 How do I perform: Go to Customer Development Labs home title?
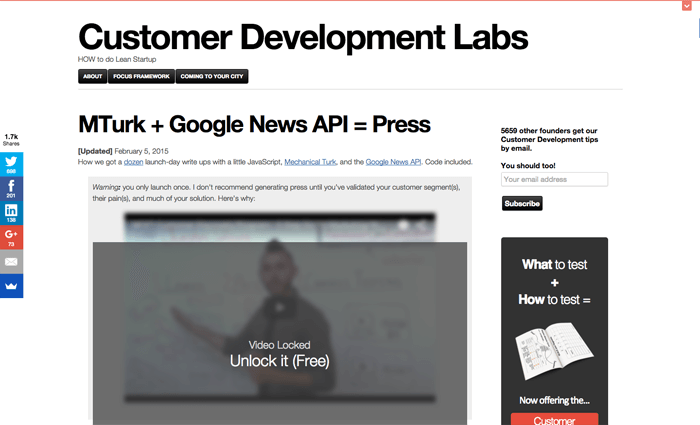click(x=303, y=37)
